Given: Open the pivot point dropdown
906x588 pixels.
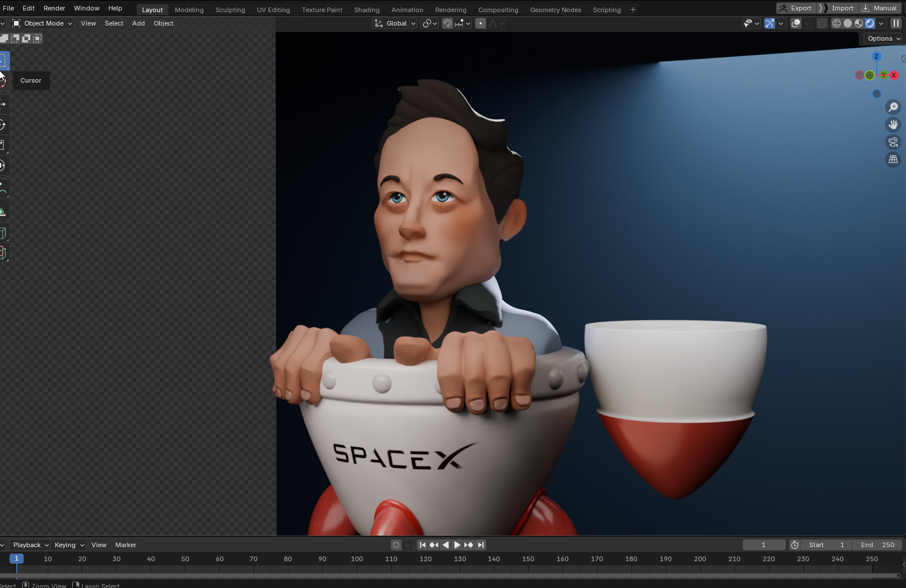Looking at the screenshot, I should [x=430, y=23].
